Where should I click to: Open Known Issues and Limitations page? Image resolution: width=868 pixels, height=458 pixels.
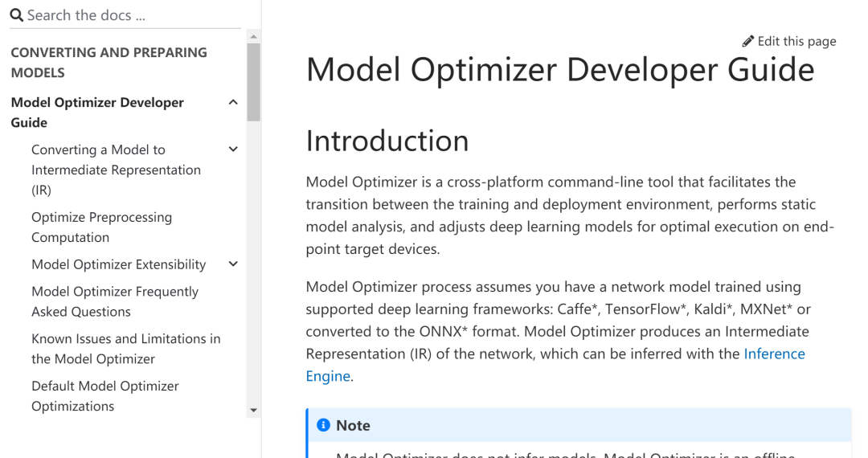(125, 349)
